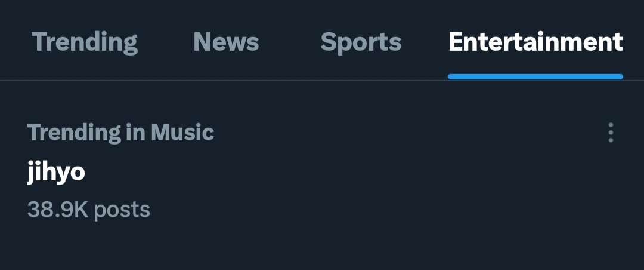Viewport: 644px width, 270px height.
Task: Select the Sports tab
Action: pyautogui.click(x=361, y=42)
